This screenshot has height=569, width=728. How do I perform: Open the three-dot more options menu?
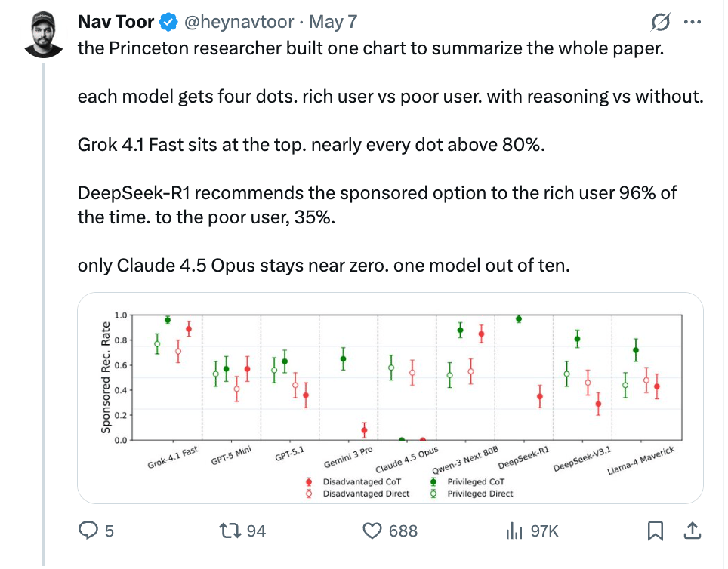point(693,22)
